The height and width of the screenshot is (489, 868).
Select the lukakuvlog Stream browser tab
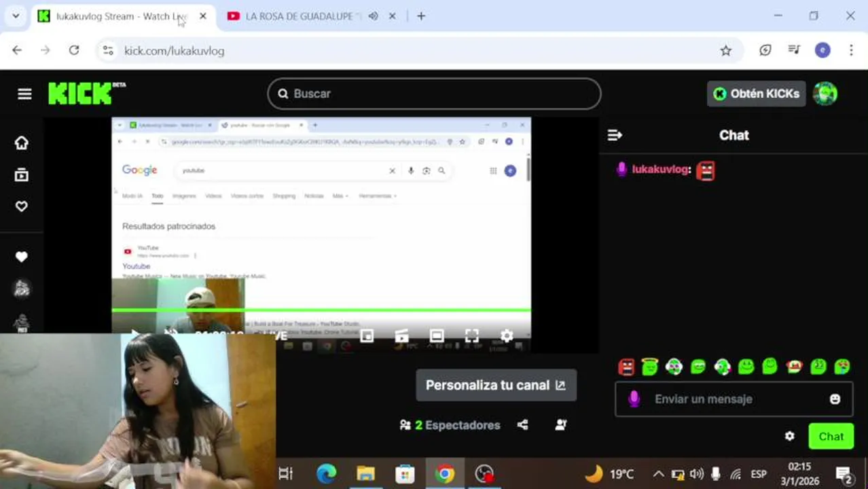click(121, 16)
